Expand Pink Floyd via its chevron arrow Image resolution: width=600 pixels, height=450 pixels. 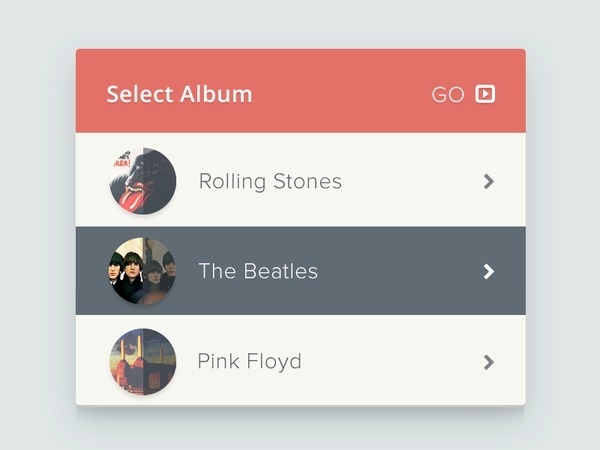489,362
